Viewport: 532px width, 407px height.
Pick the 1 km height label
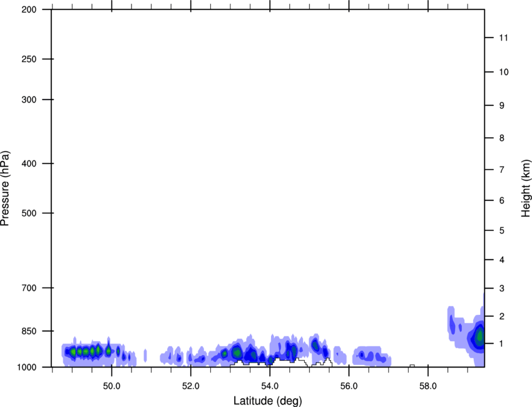click(x=502, y=344)
